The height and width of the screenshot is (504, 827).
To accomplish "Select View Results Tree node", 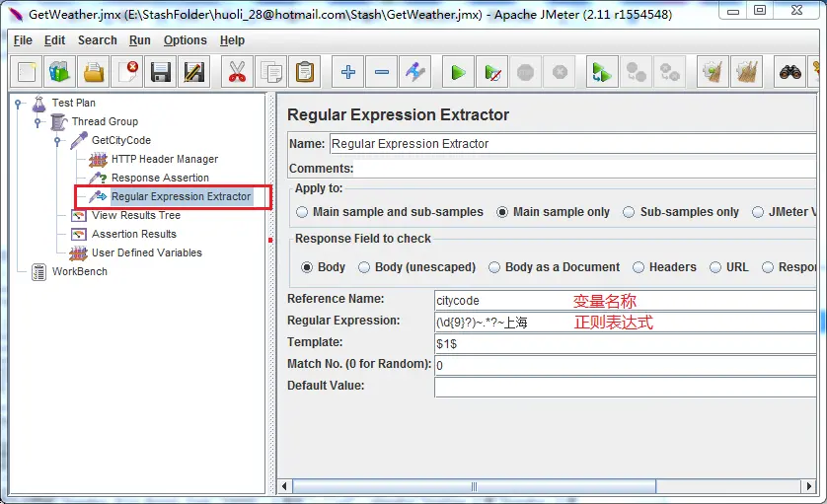I will coord(135,216).
